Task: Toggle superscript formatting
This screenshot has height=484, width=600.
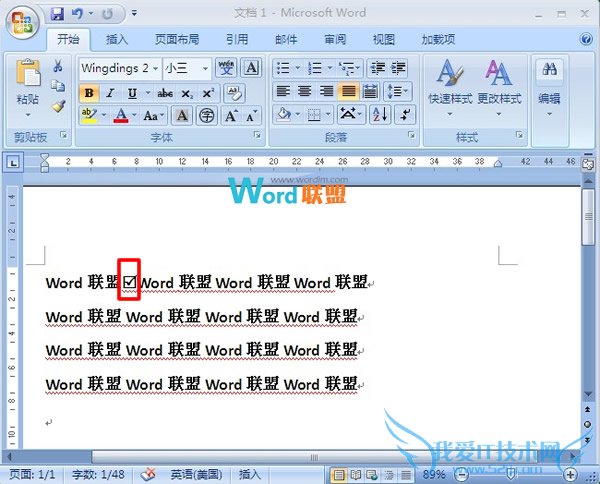Action: pos(209,93)
